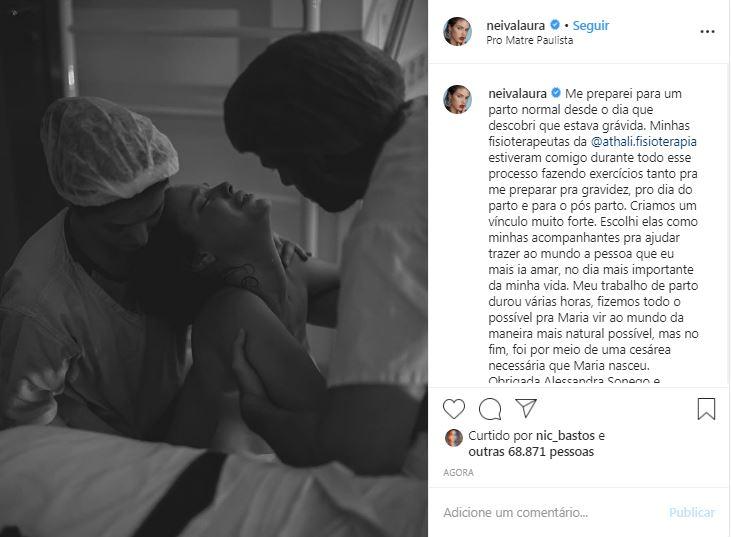Open the three-dot more options menu
Viewport: 731px width, 537px height.
pos(707,32)
